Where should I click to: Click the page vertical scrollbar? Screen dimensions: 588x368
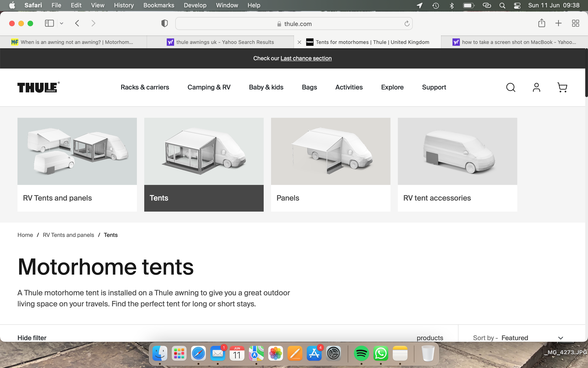[x=586, y=73]
